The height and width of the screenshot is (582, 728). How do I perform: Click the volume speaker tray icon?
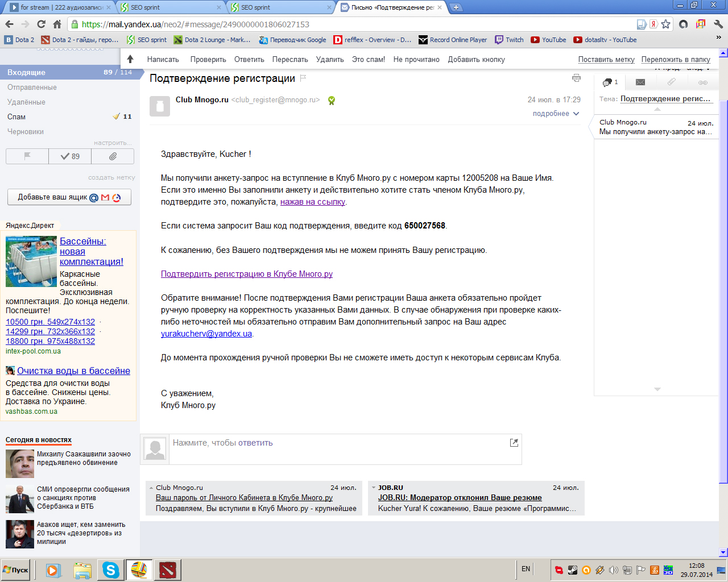613,570
